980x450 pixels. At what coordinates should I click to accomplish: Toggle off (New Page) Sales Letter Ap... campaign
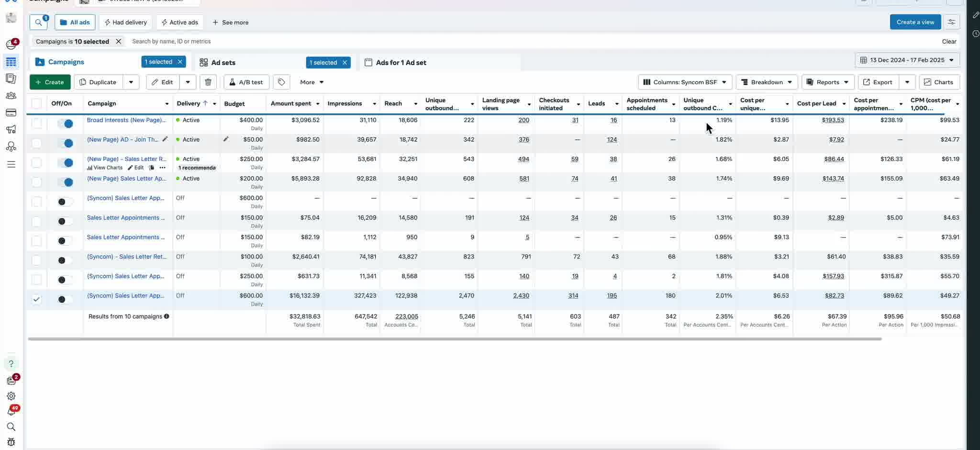tap(65, 182)
